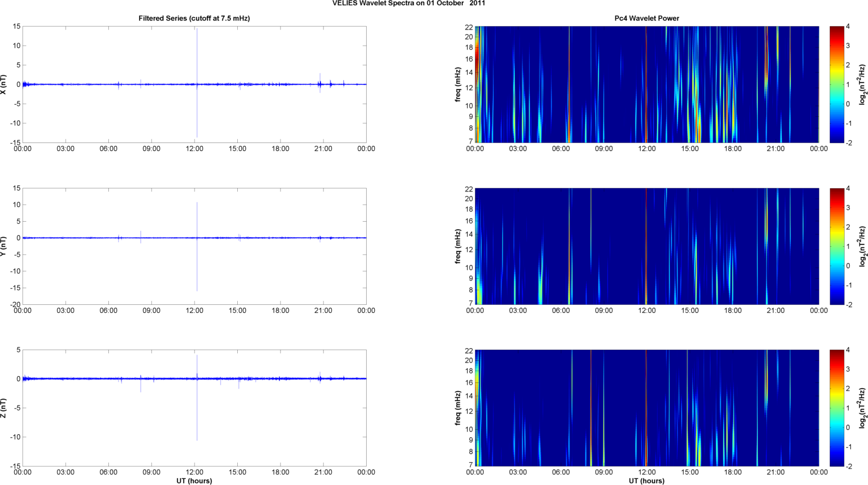868x485 pixels.
Task: Click the colorbar beside the middle wavelet spectrogram
Action: tap(837, 246)
